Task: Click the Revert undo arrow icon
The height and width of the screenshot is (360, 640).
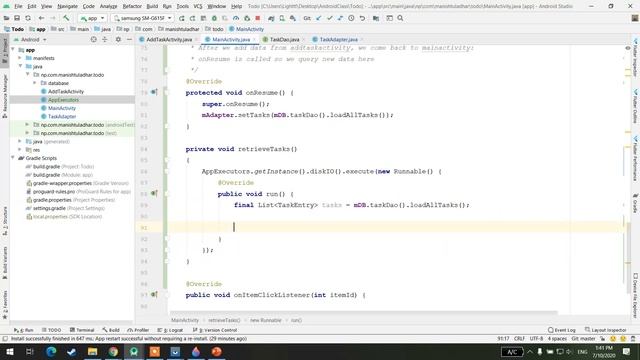Action: click(362, 18)
